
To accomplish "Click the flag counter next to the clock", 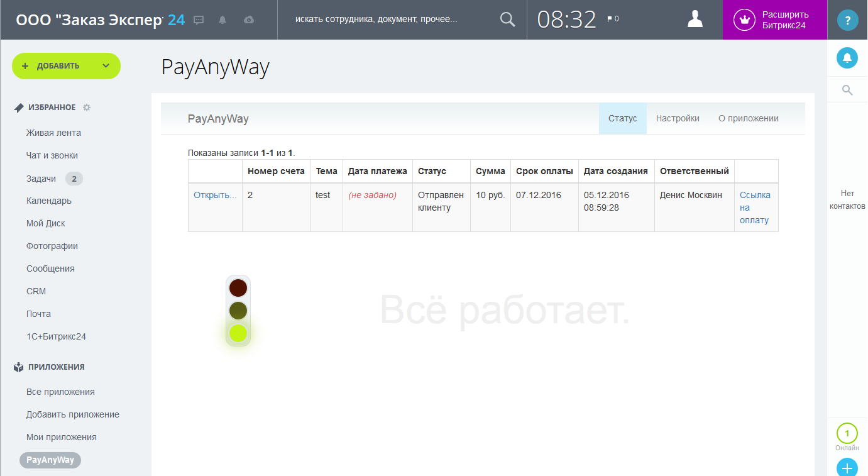I will pyautogui.click(x=613, y=19).
